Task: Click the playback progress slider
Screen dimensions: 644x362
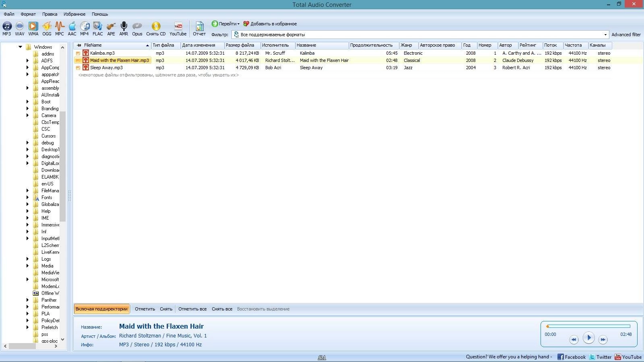Action: point(588,326)
